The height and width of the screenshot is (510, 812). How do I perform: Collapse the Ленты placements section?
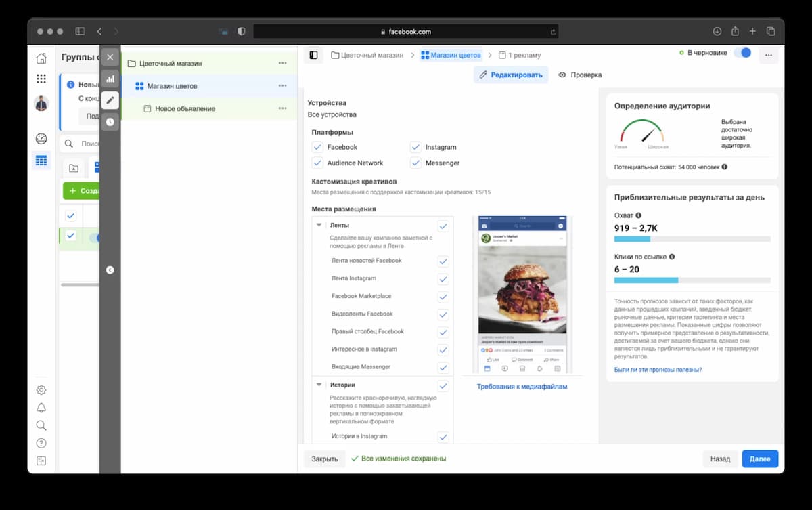(319, 225)
